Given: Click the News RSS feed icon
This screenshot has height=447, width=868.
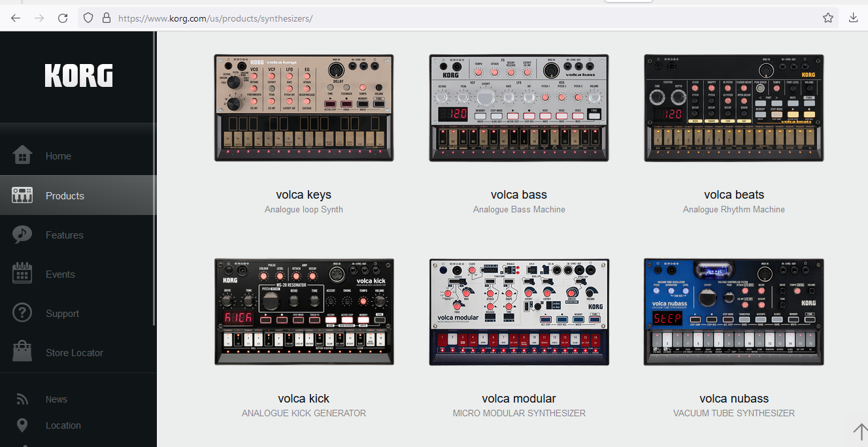Looking at the screenshot, I should click(22, 399).
